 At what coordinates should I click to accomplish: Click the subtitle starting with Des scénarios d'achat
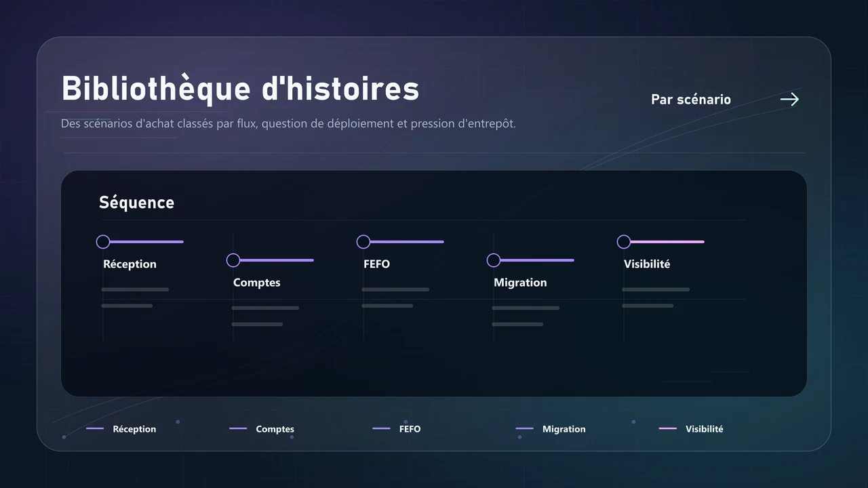288,124
